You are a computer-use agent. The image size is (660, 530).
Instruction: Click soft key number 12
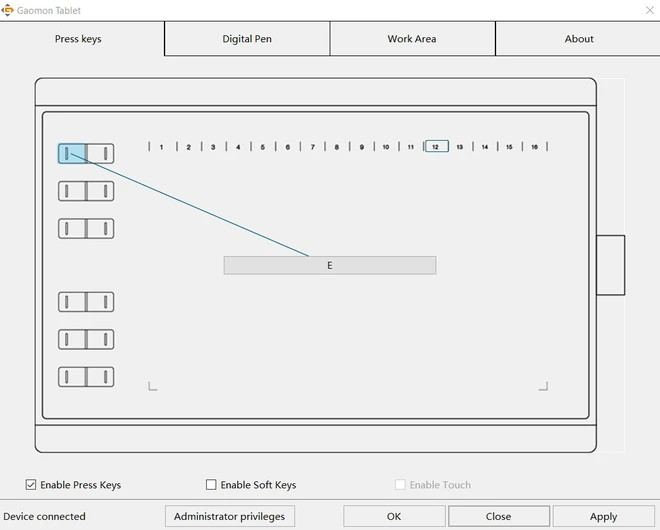(x=436, y=147)
